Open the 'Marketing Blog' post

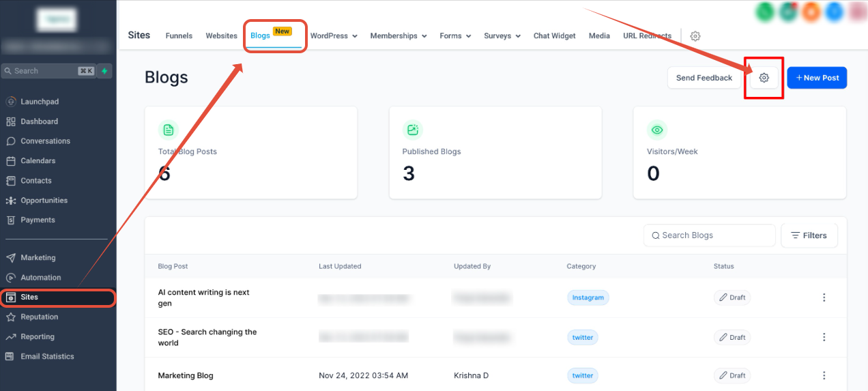coord(186,375)
